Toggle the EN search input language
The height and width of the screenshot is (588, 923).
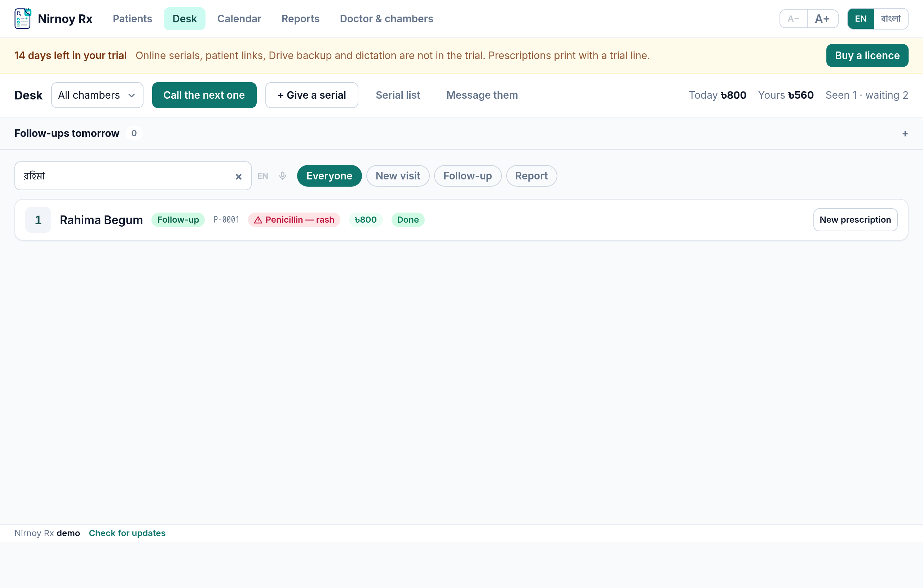coord(262,176)
